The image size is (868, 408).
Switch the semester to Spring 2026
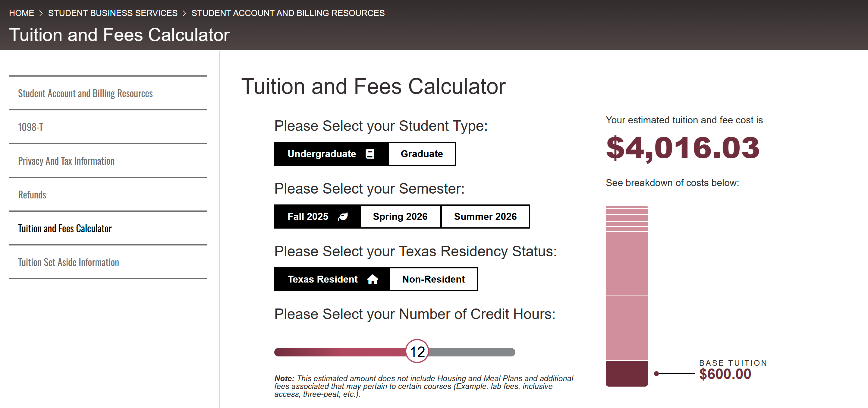[x=399, y=216]
